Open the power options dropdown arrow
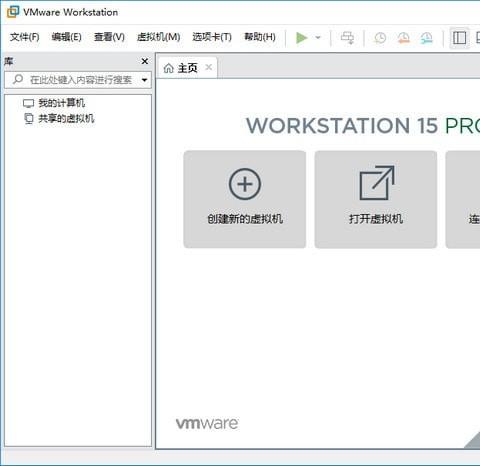Screen dimensions: 480x466 318,37
